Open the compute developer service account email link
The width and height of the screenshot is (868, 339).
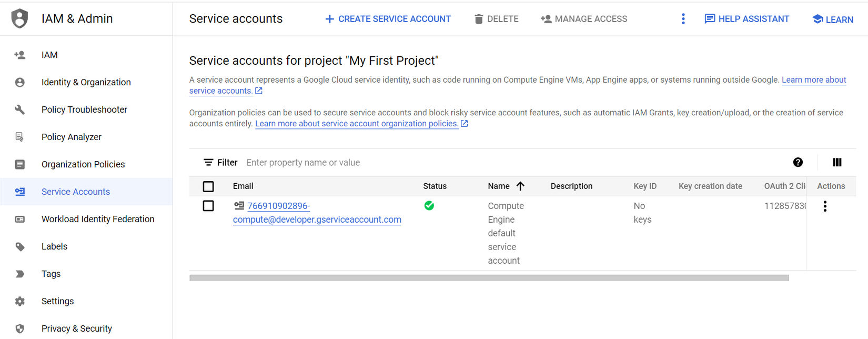(317, 220)
